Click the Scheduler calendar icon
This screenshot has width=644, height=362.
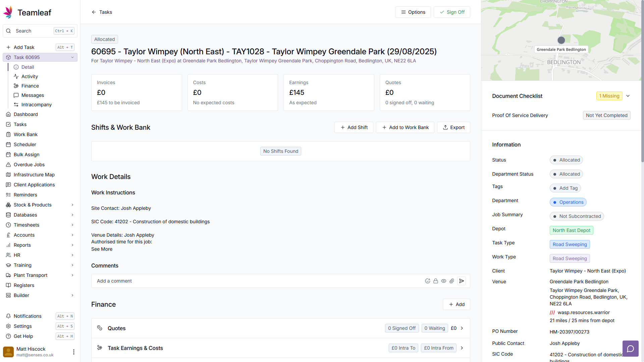point(8,144)
